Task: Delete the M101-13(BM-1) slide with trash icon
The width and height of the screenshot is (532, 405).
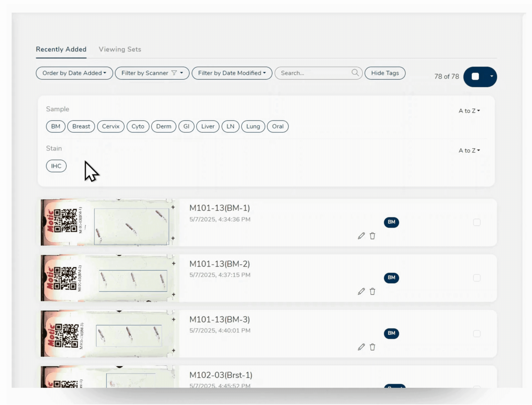Action: pyautogui.click(x=372, y=236)
